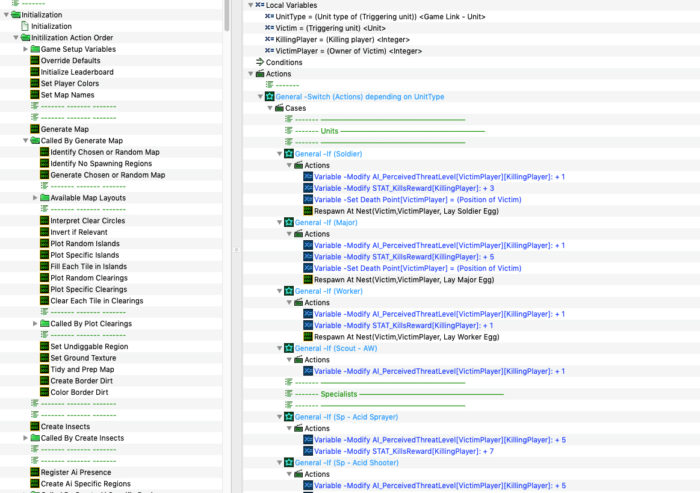This screenshot has height=493, width=700.
Task: Expand the Available Map Layouts folder
Action: (35, 198)
